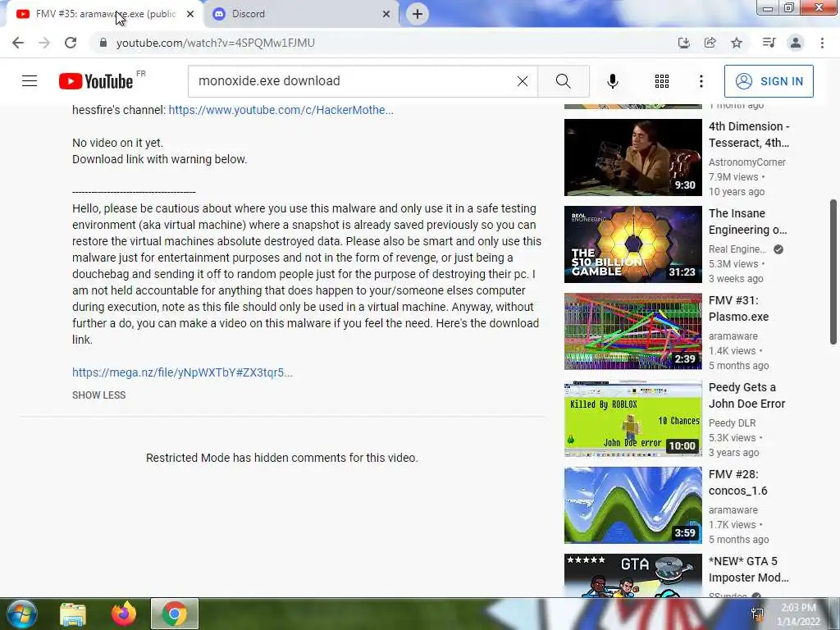840x630 pixels.
Task: Collapse description with SHOW LESS
Action: 98,395
